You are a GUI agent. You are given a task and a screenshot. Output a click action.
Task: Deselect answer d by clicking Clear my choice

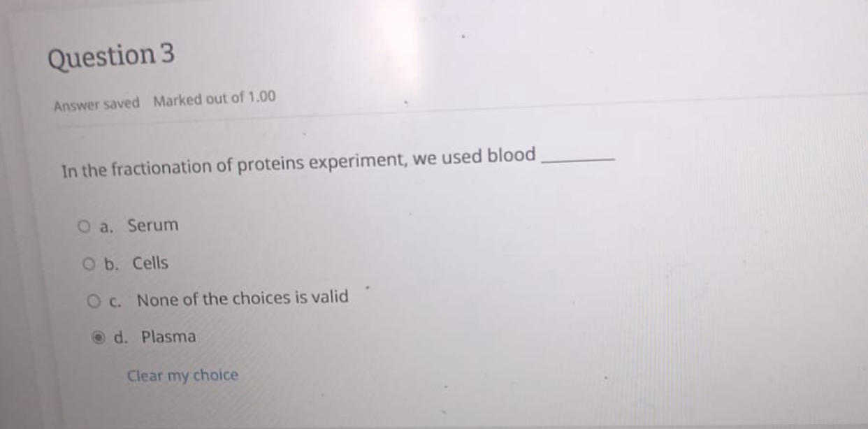[x=183, y=375]
